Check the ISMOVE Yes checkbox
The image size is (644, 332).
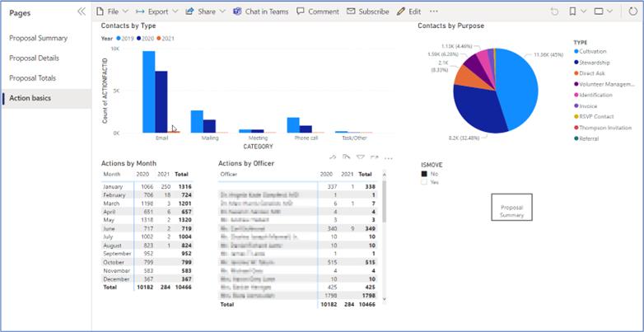point(424,182)
